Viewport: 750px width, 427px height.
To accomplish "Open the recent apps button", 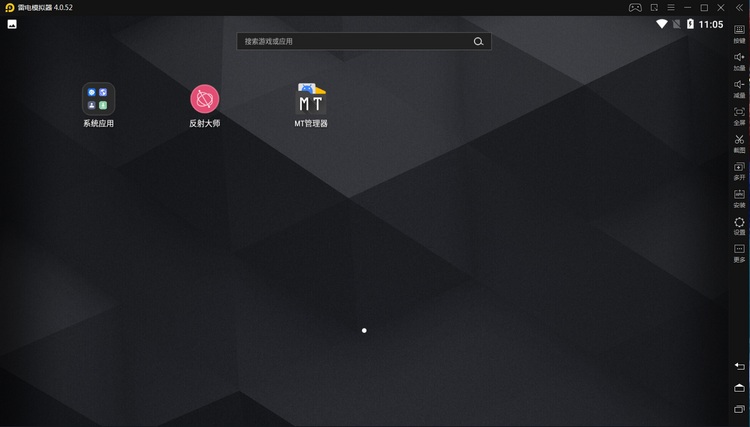I will [739, 409].
